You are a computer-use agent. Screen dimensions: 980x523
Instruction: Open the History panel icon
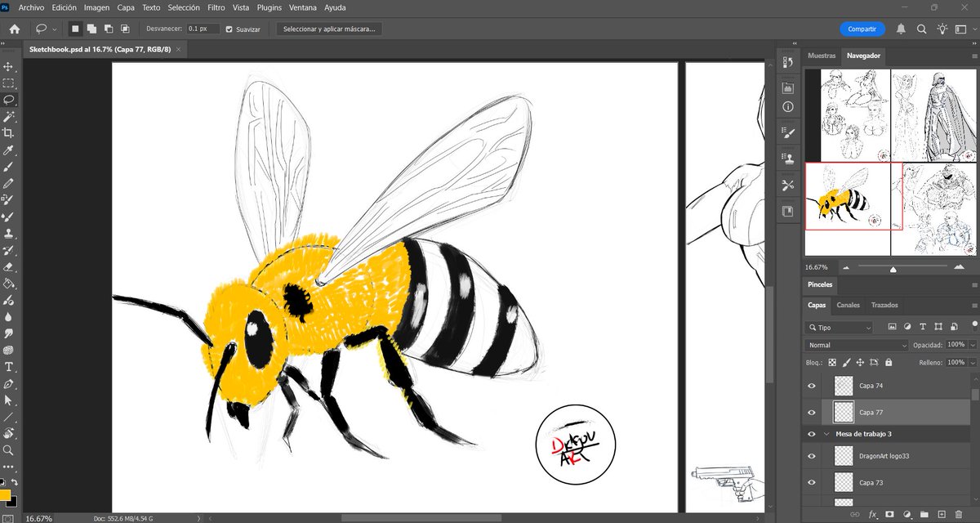787,61
